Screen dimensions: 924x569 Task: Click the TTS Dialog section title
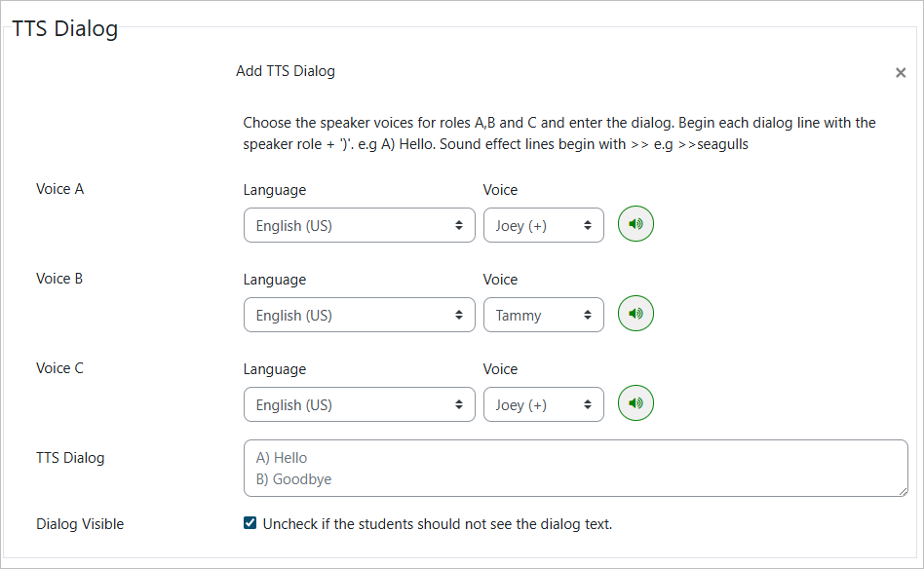[65, 28]
